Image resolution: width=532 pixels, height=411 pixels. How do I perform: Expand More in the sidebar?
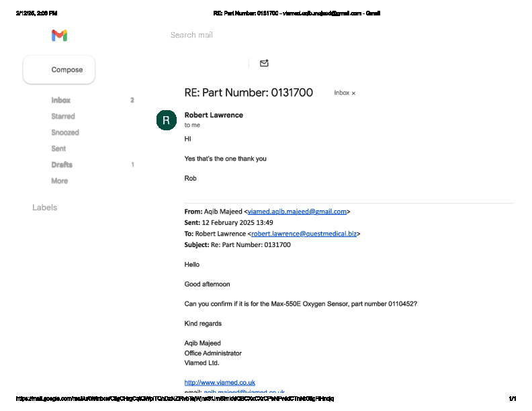click(x=59, y=181)
